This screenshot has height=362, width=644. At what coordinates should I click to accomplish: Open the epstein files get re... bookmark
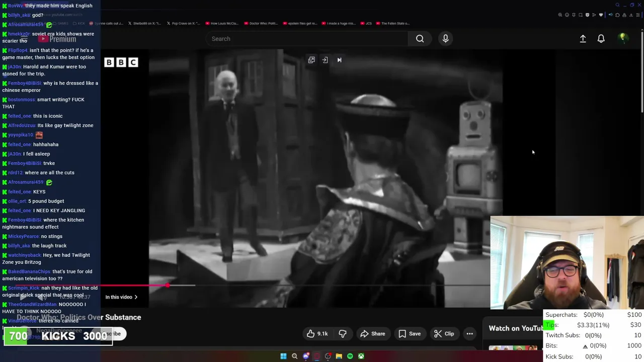coord(300,23)
